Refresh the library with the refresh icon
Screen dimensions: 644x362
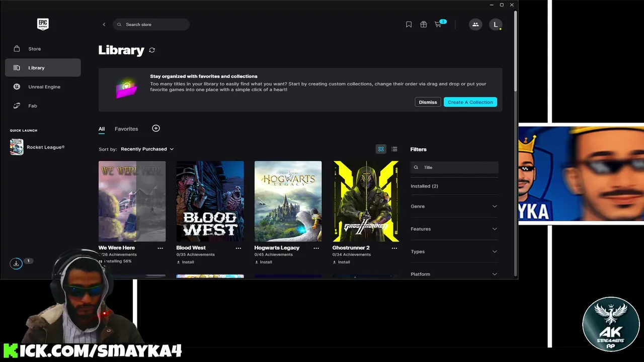[x=152, y=50]
